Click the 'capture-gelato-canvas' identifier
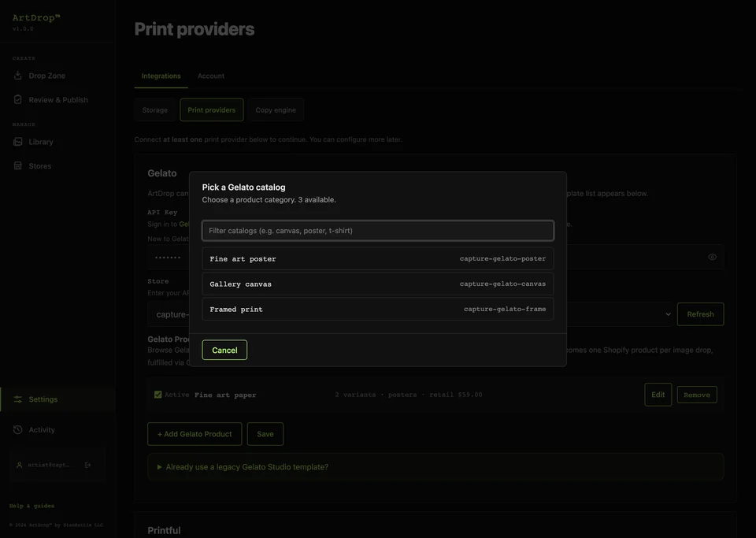756x538 pixels. pyautogui.click(x=503, y=284)
